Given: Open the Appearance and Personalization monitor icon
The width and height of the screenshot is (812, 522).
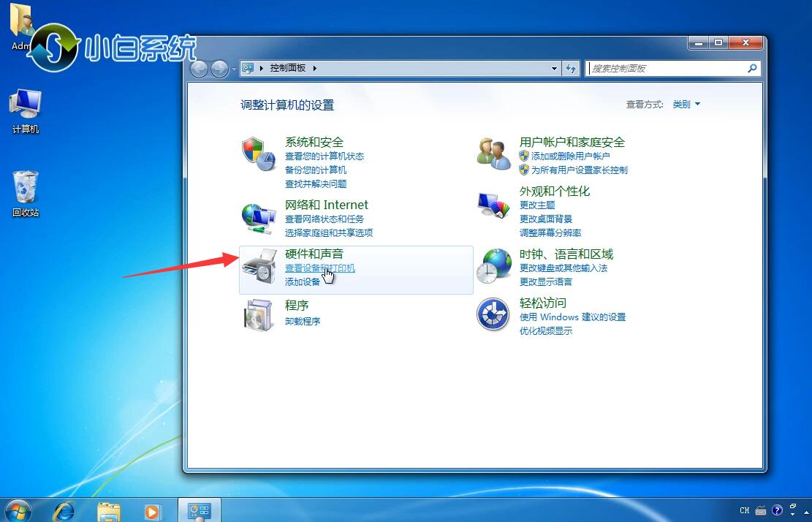Looking at the screenshot, I should point(493,205).
